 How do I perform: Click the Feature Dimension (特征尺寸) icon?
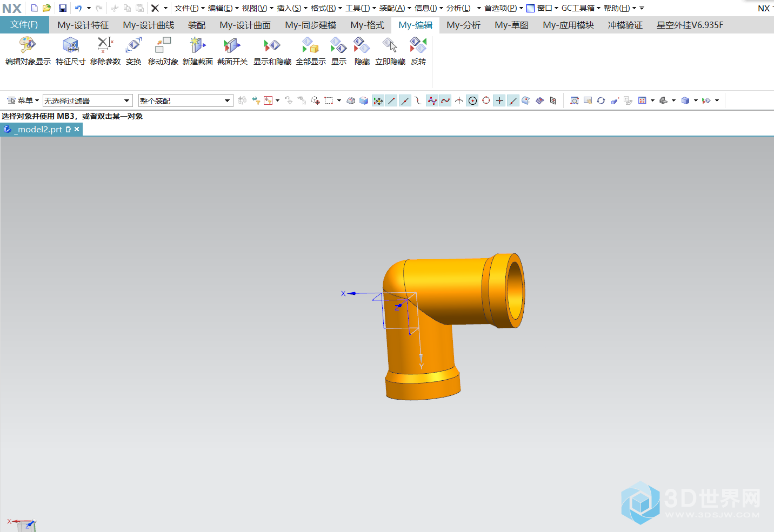tap(70, 50)
